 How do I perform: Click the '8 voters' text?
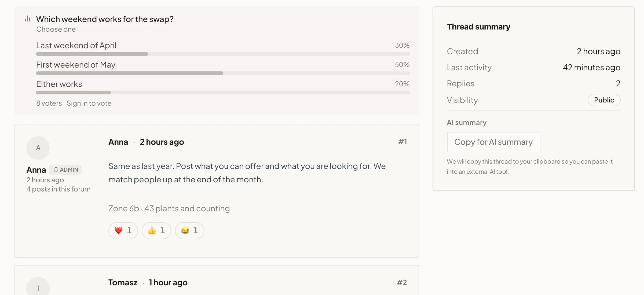click(49, 103)
